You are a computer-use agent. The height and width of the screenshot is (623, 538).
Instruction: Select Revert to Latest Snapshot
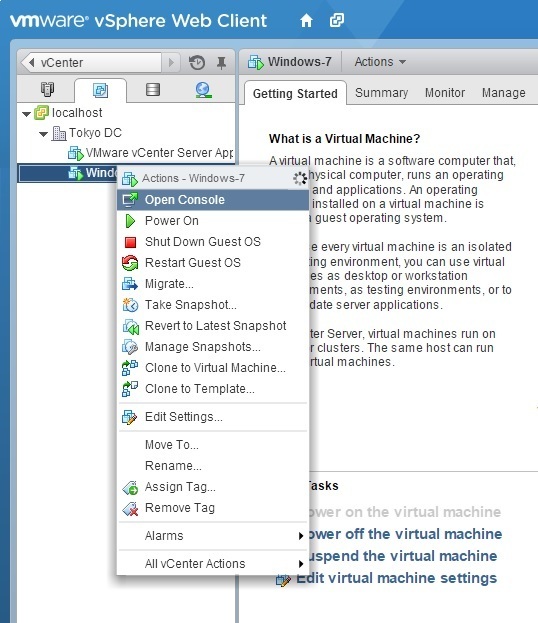(213, 326)
